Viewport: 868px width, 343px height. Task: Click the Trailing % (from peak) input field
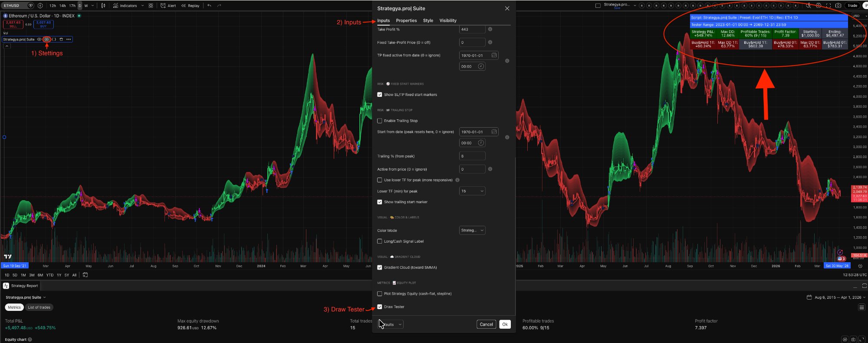(472, 156)
